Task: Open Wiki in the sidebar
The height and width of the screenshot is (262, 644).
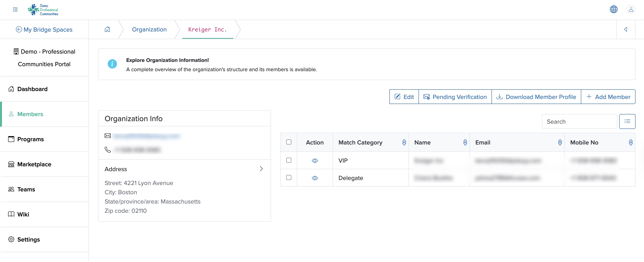Action: (45, 214)
